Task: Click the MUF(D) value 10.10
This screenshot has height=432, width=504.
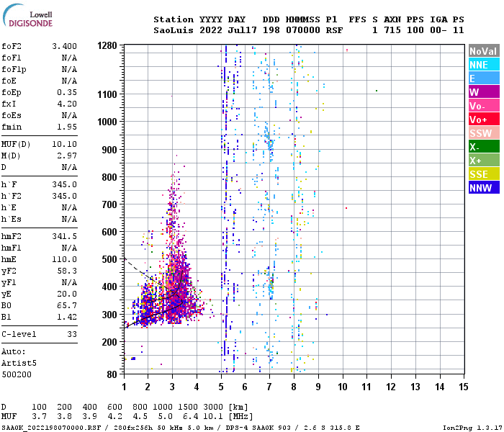Action: [x=65, y=144]
